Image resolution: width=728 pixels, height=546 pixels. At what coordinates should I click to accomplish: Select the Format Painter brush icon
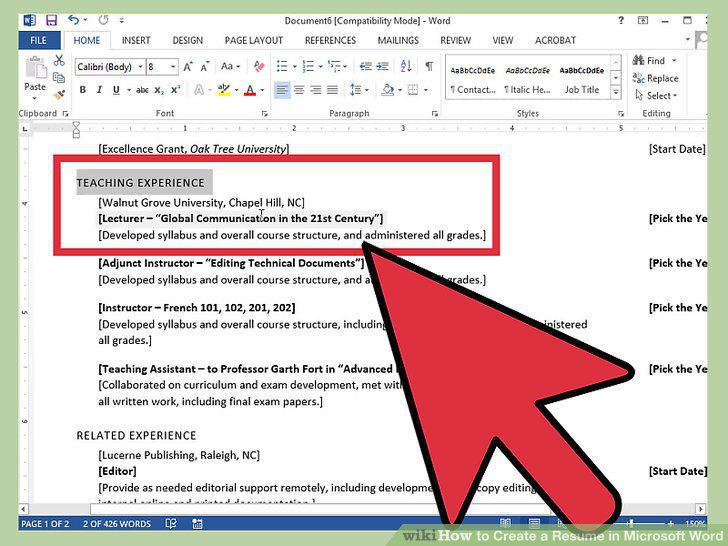pyautogui.click(x=59, y=95)
